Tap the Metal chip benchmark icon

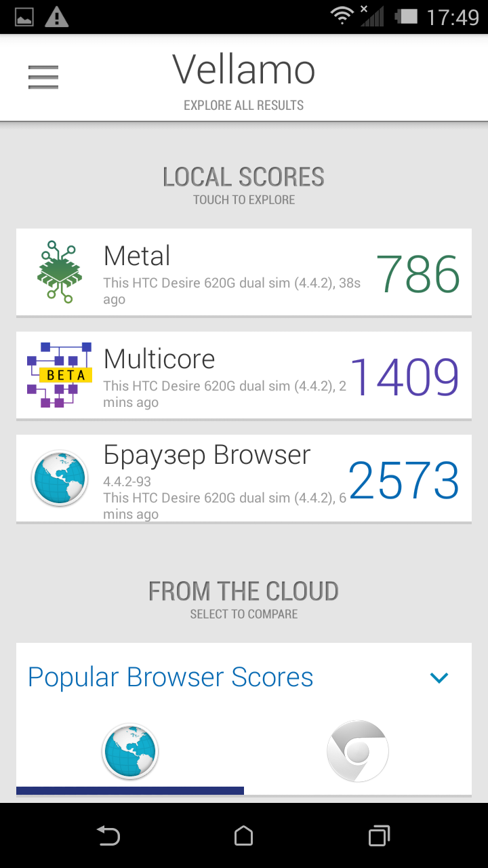tap(59, 271)
